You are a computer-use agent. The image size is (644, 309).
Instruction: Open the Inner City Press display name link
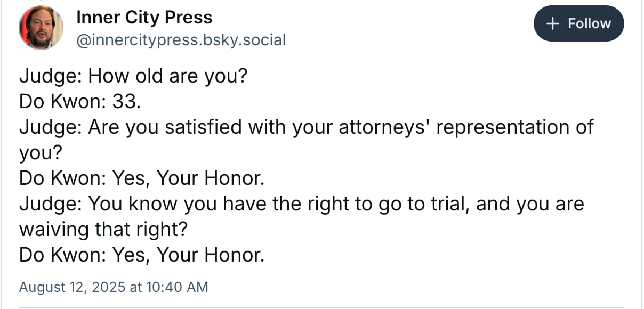tap(144, 17)
